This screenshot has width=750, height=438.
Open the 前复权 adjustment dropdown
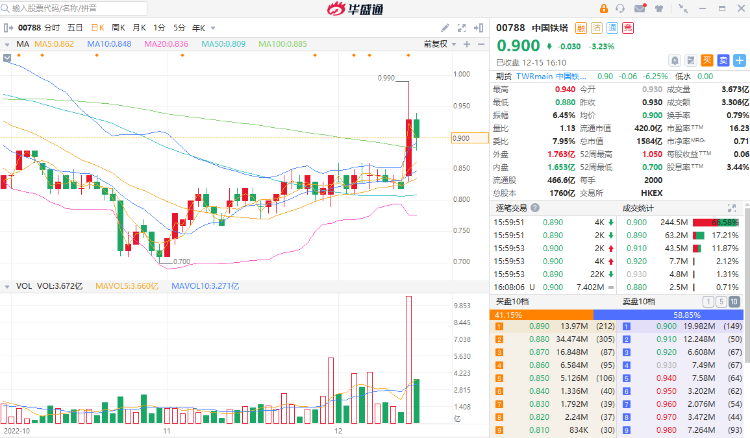[x=440, y=44]
